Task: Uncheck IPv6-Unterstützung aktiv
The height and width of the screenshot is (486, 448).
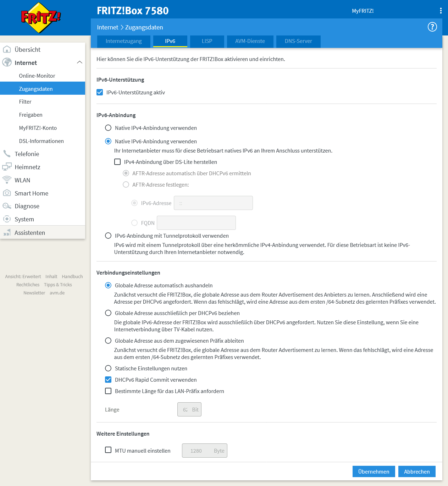Action: click(x=100, y=92)
